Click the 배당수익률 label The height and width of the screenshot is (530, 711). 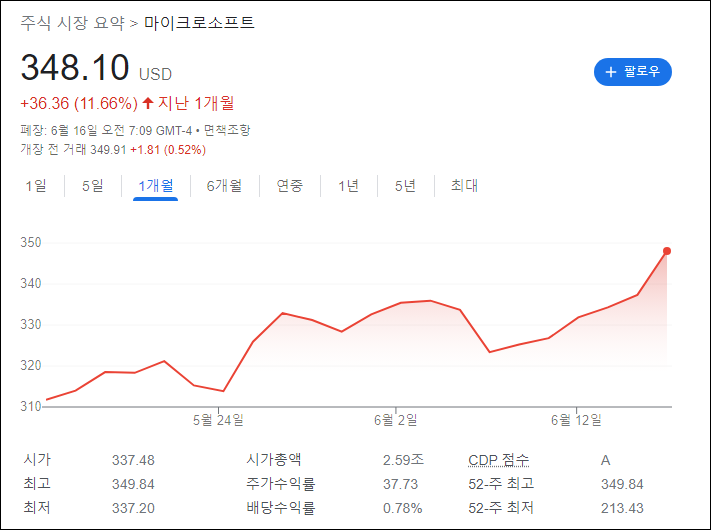[281, 508]
